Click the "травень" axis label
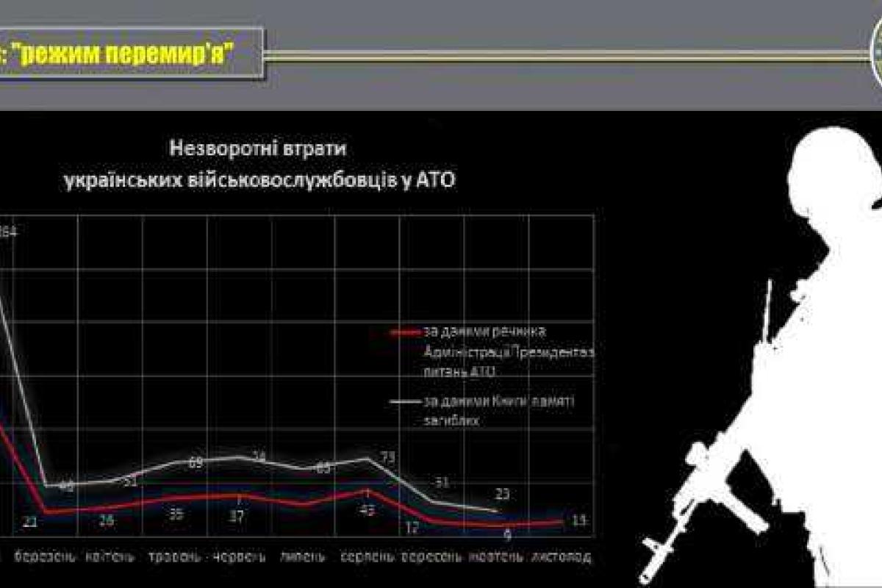This screenshot has width=882, height=588. click(174, 556)
